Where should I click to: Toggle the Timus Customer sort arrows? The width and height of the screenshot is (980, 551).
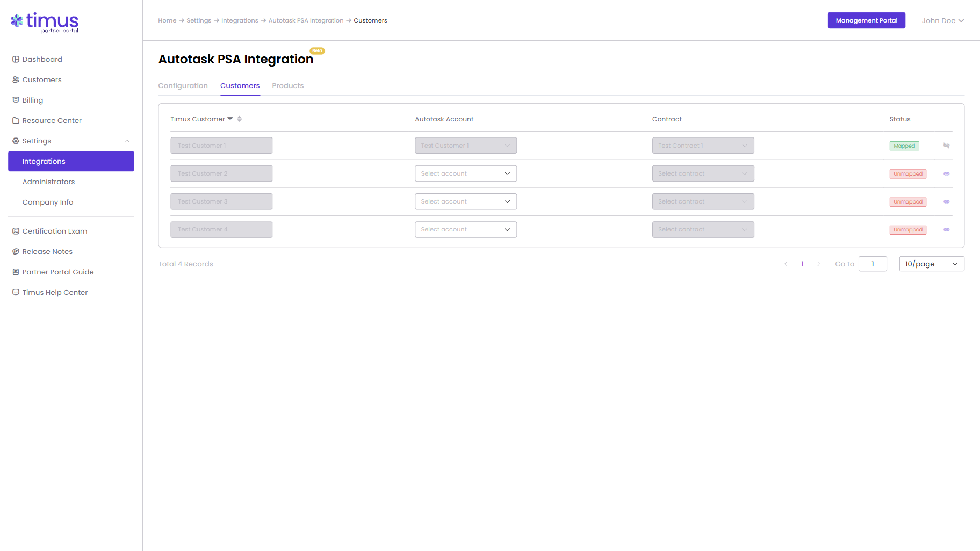coord(240,119)
